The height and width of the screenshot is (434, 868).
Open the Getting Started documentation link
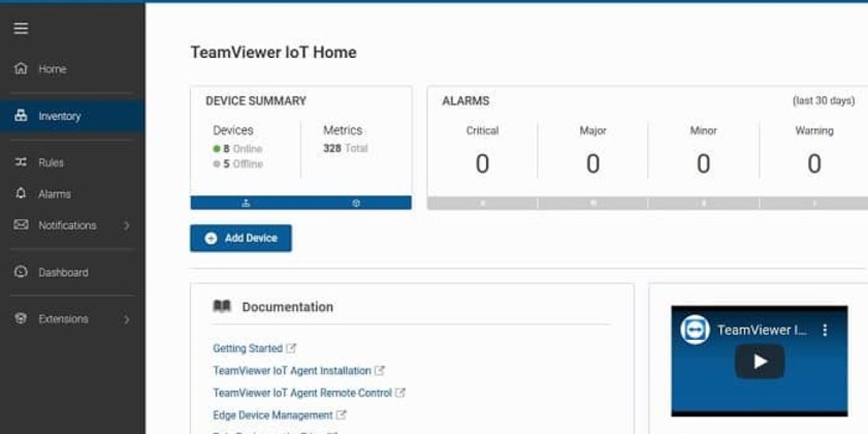click(x=247, y=349)
